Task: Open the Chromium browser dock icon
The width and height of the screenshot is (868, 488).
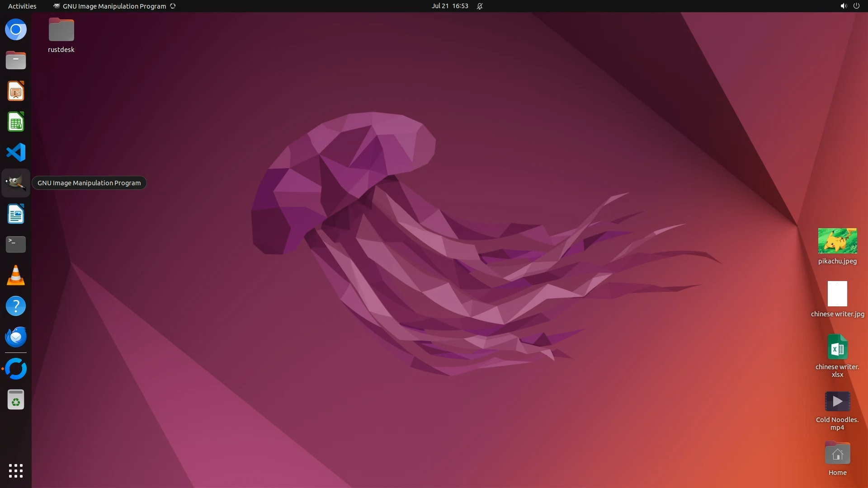Action: 16,30
